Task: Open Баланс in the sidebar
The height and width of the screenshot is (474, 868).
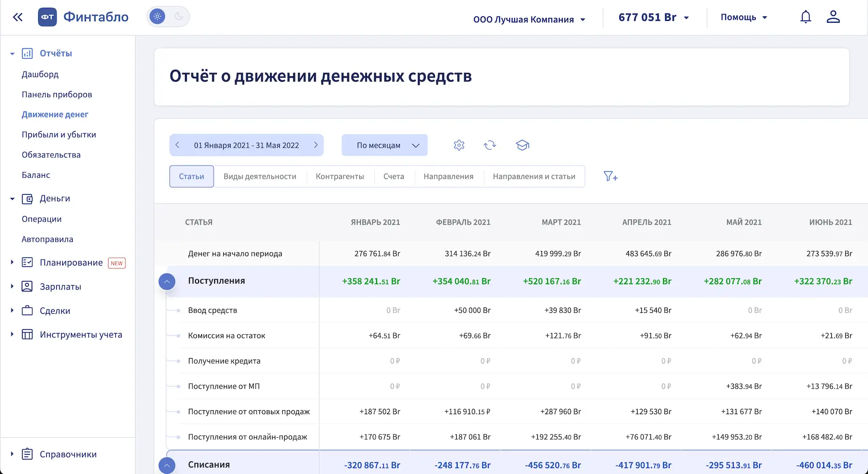Action: click(x=36, y=175)
